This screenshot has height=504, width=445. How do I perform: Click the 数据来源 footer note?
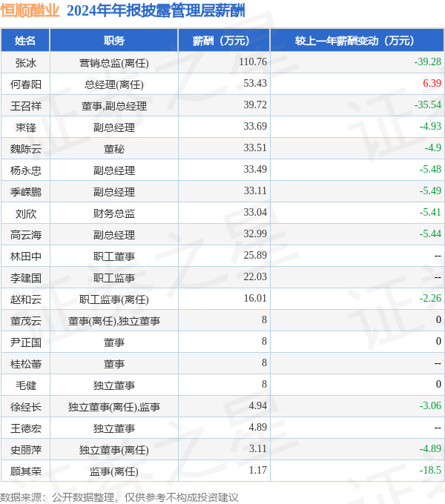coord(119,497)
